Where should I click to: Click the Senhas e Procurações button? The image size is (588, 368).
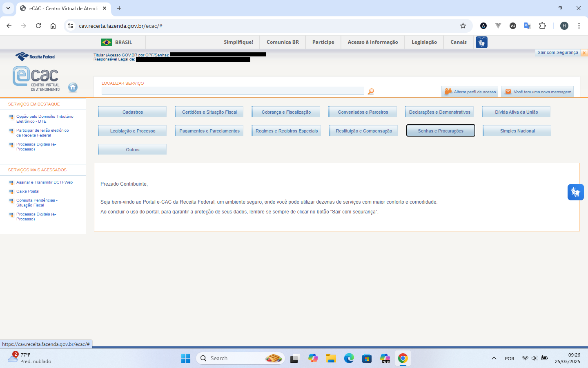click(x=440, y=131)
